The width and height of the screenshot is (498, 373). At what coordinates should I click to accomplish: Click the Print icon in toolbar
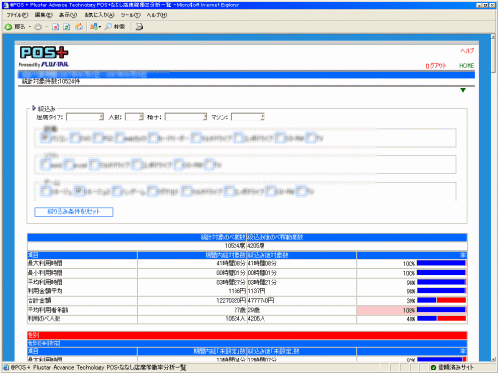pyautogui.click(x=139, y=27)
